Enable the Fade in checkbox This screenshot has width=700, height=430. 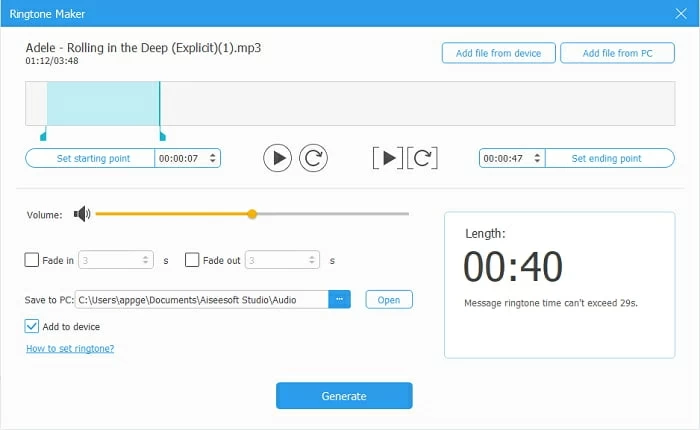tap(32, 260)
